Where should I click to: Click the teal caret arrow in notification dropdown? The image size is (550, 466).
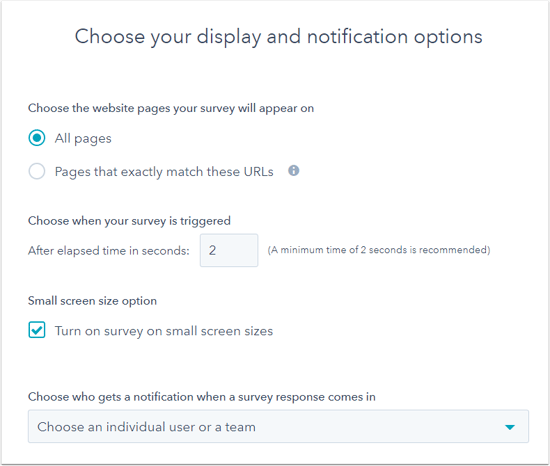click(x=510, y=427)
